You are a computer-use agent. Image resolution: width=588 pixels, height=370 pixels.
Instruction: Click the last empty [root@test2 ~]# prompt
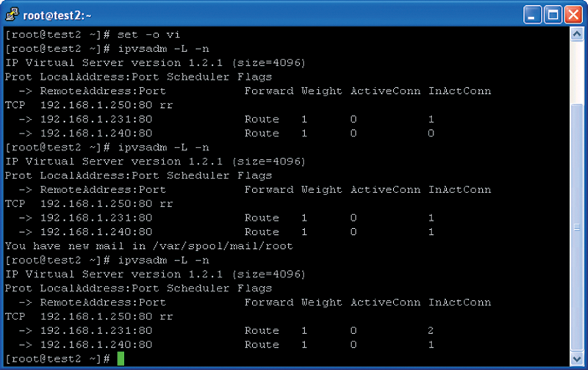coord(58,359)
